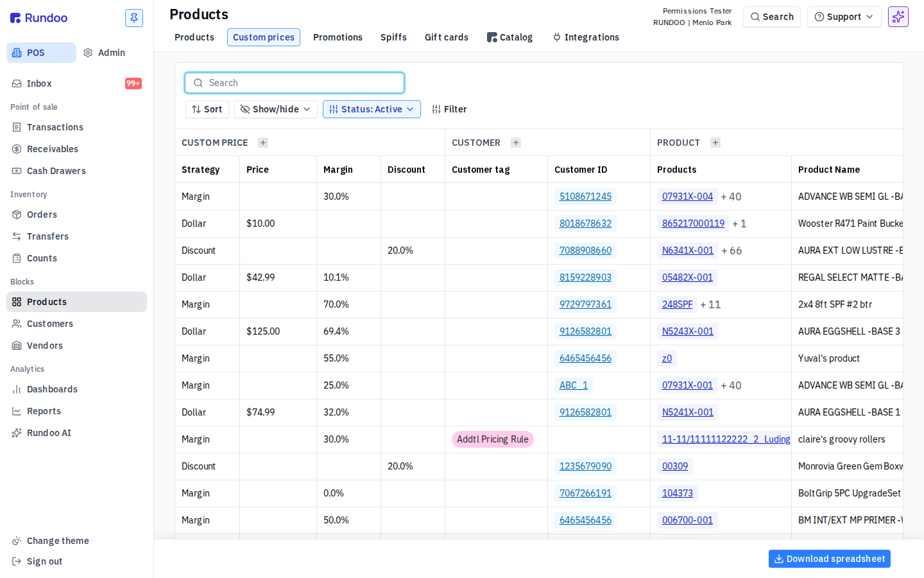Open product link 248SPF
The height and width of the screenshot is (578, 924).
tap(677, 304)
